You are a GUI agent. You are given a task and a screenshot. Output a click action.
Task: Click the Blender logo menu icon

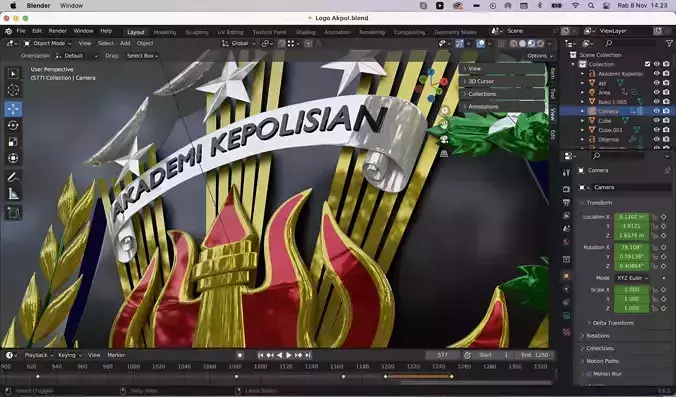tap(8, 31)
